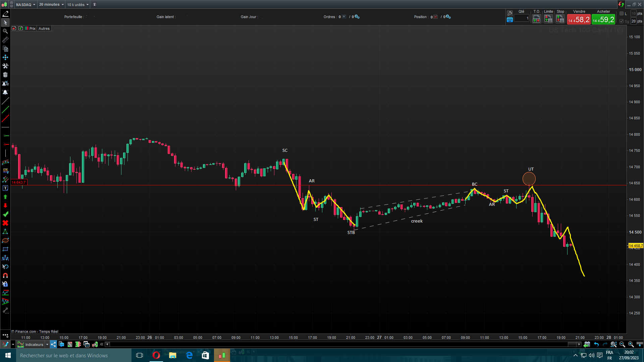The height and width of the screenshot is (362, 644).
Task: Click the Acheter buy price button
Action: tap(603, 19)
